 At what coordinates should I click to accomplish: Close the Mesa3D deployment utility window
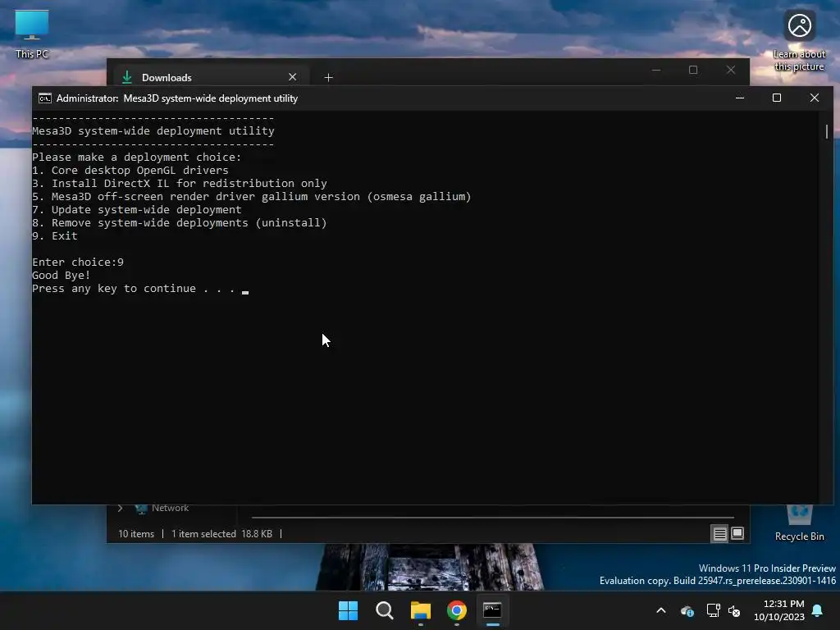pos(815,98)
